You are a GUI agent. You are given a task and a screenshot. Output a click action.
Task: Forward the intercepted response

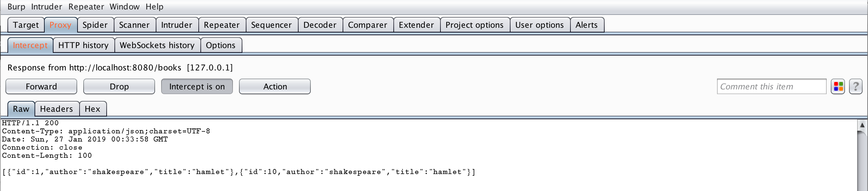pyautogui.click(x=41, y=87)
